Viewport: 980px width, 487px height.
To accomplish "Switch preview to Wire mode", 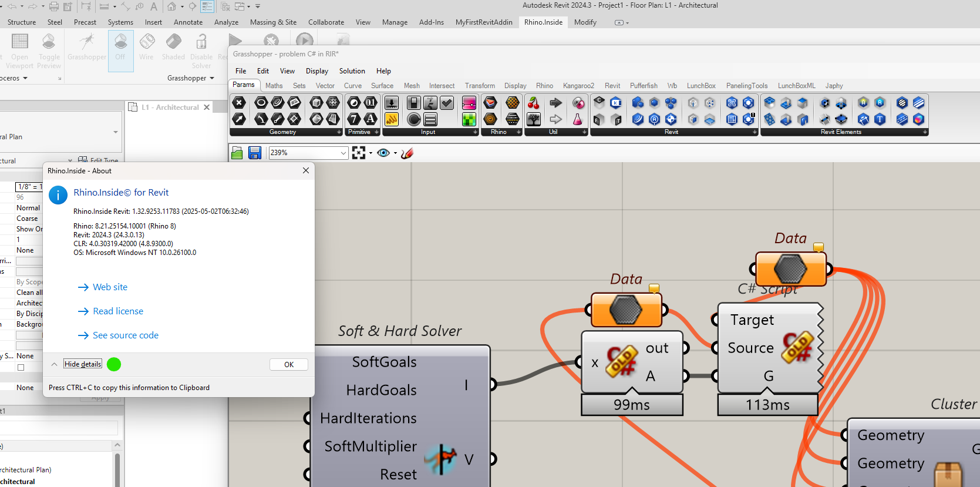I will [x=146, y=47].
